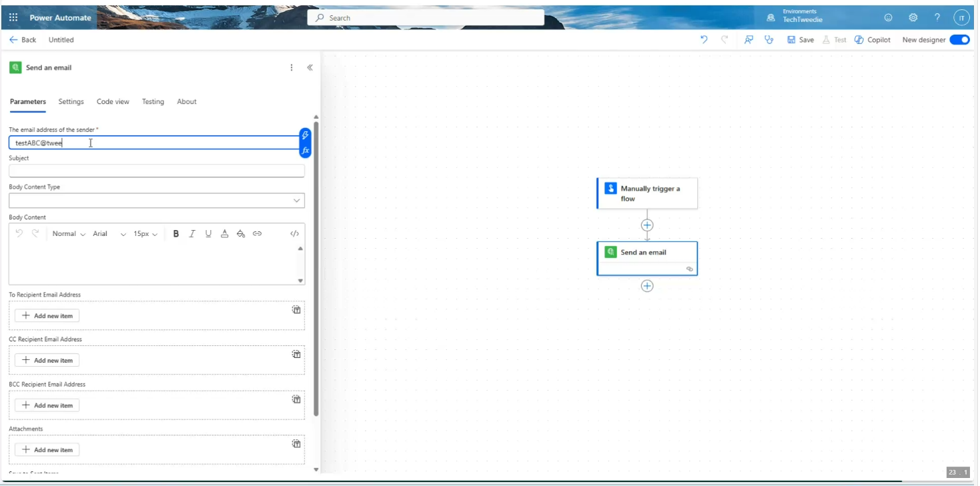Click the flow toolbar undo arrow

click(704, 40)
